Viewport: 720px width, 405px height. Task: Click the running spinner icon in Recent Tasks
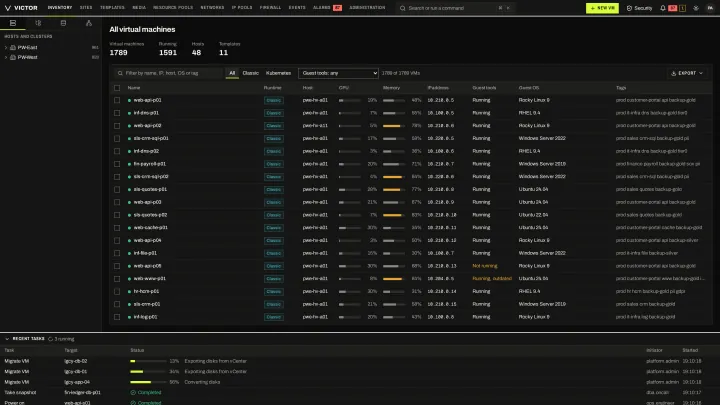51,339
